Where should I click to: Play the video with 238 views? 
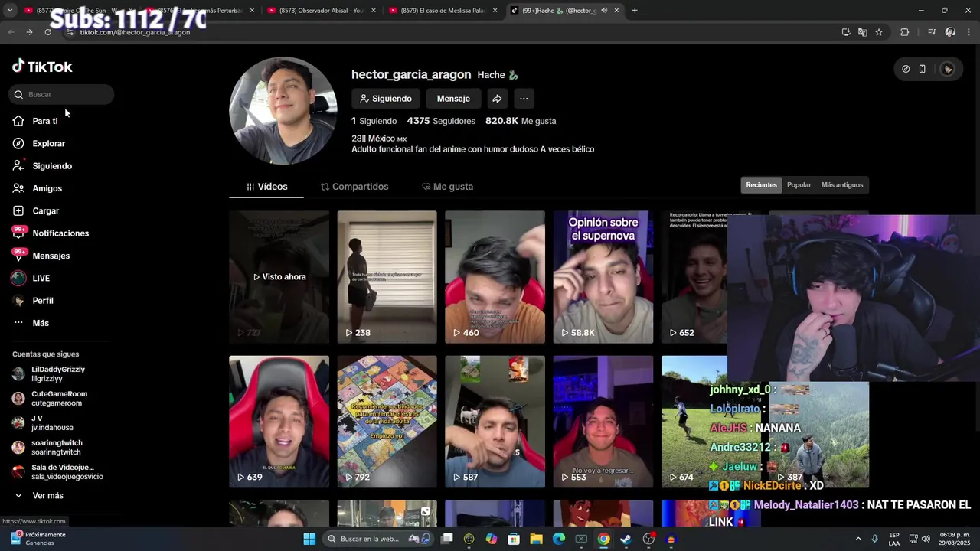point(387,277)
